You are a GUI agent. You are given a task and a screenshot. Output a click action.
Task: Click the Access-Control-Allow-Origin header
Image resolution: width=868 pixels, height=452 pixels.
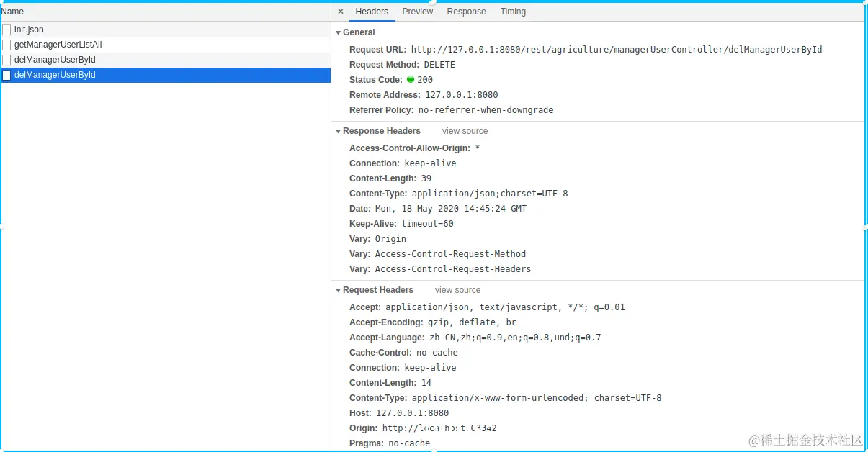414,148
